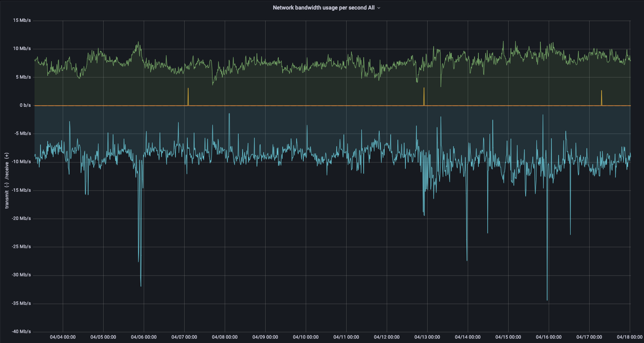Click the 04/12 00:00 time label
Image resolution: width=644 pixels, height=343 pixels.
click(387, 337)
